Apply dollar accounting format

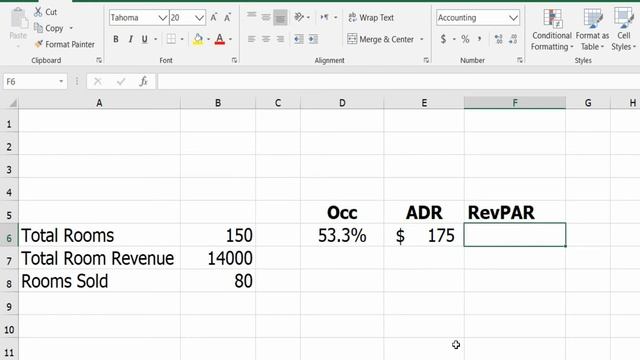pyautogui.click(x=443, y=39)
